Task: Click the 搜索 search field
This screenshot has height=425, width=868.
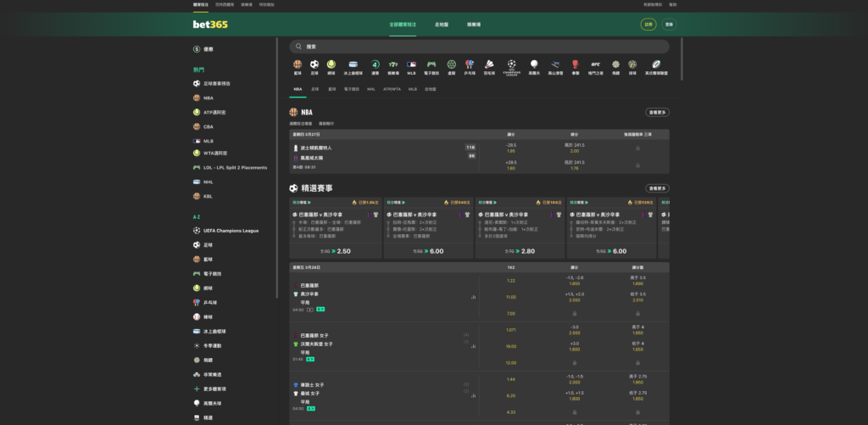Action: (x=479, y=47)
